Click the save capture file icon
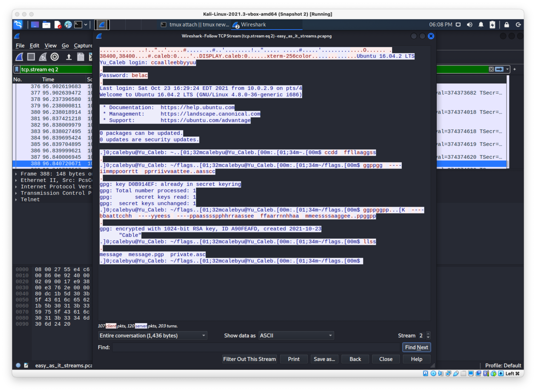536x392 pixels. coord(81,57)
